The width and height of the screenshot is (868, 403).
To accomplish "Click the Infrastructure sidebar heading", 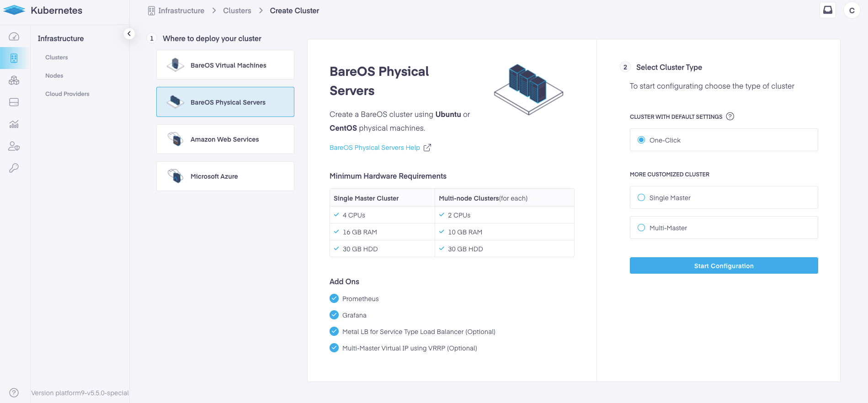I will click(x=61, y=38).
